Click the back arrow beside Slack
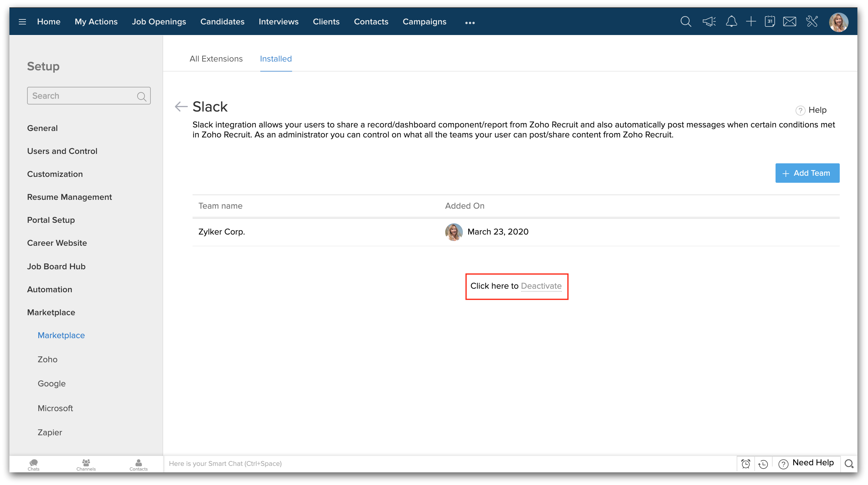 pos(181,107)
